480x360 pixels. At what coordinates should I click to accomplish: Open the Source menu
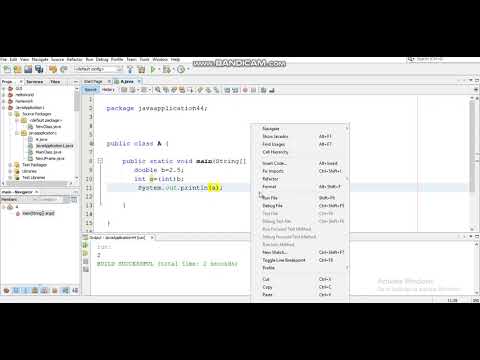point(57,59)
